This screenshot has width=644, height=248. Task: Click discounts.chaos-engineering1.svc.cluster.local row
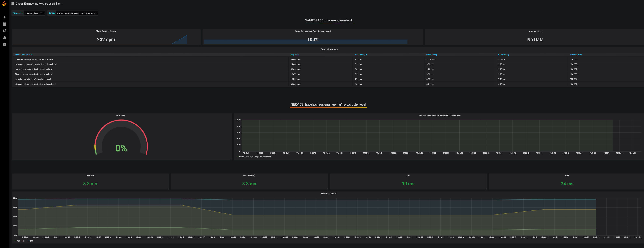(x=328, y=84)
